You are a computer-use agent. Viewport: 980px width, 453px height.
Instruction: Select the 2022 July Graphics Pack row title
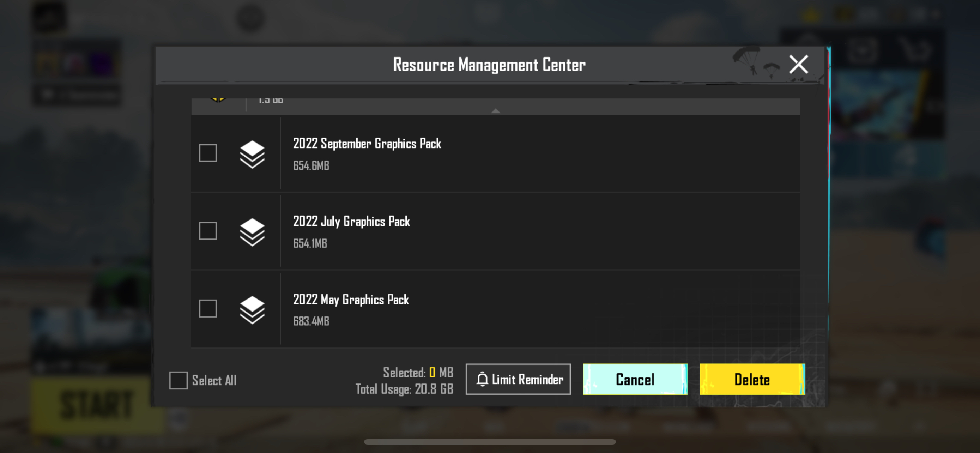[351, 221]
